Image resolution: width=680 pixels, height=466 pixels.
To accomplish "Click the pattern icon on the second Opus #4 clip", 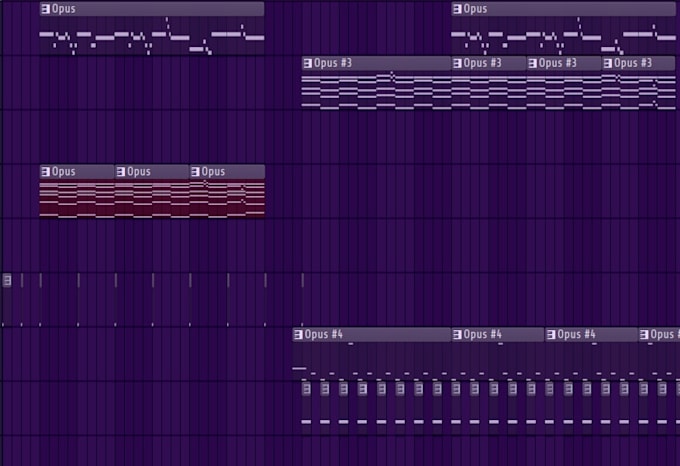I will point(457,335).
